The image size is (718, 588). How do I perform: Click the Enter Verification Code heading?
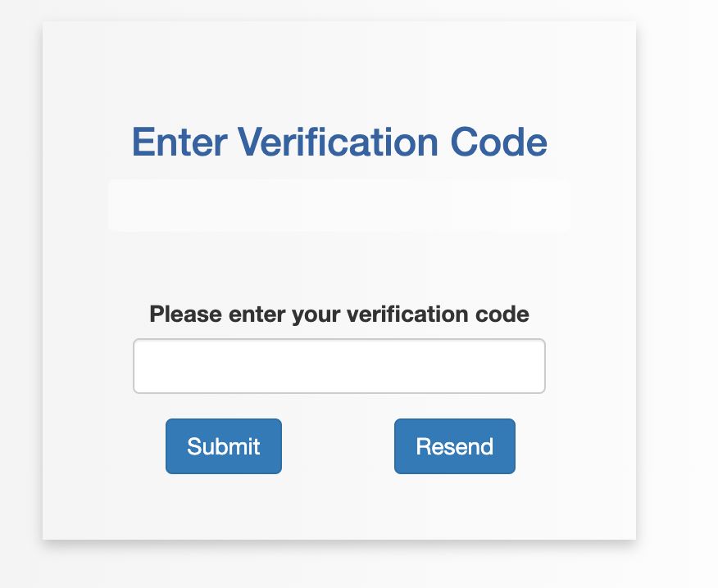[339, 142]
